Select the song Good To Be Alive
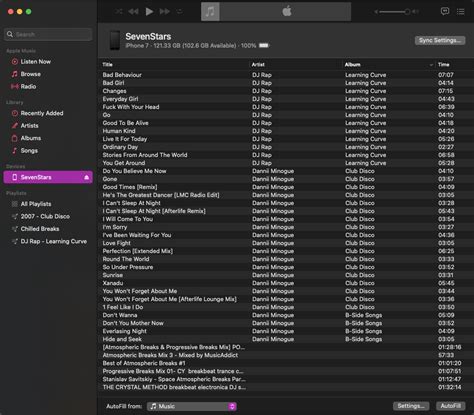Image resolution: width=474 pixels, height=415 pixels. click(x=286, y=123)
